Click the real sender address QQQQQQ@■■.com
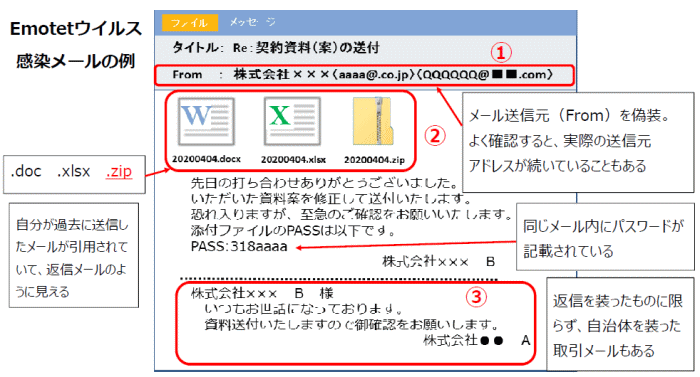 (485, 75)
